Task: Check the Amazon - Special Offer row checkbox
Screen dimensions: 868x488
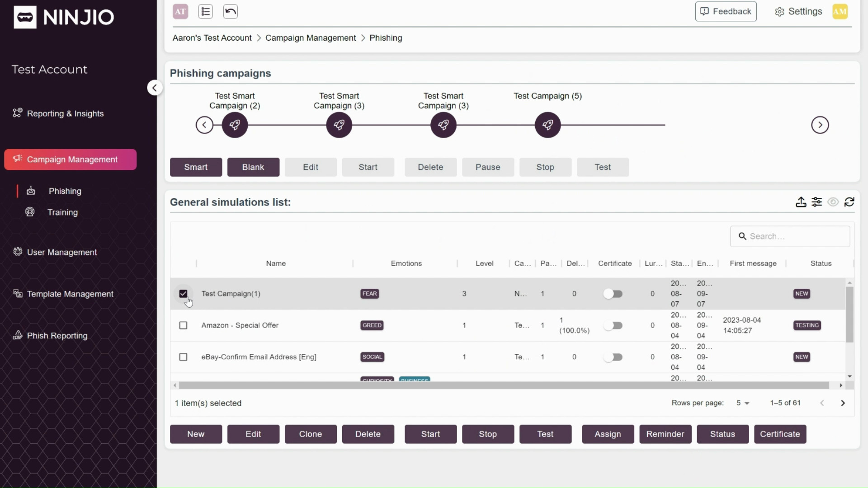Action: coord(183,325)
